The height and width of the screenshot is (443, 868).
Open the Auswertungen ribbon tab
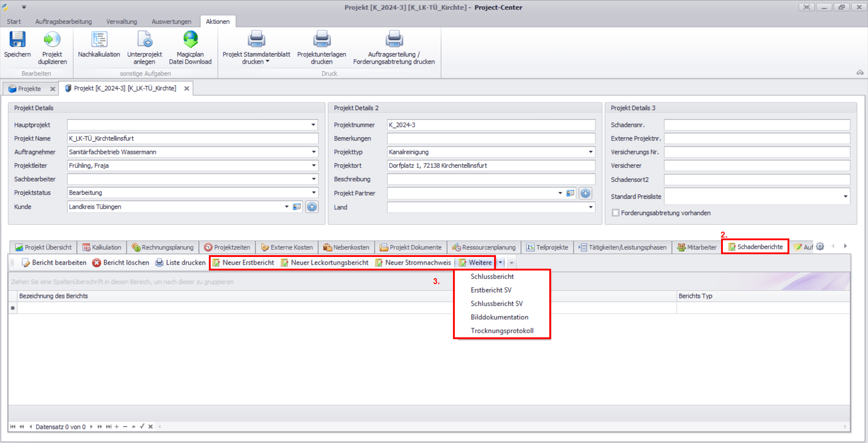[x=171, y=22]
